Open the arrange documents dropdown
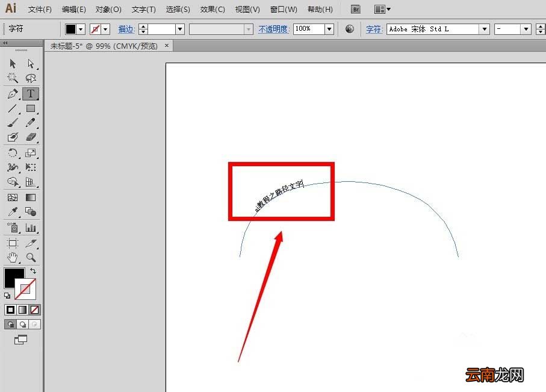Screen dimensions: 546x392 pyautogui.click(x=382, y=10)
